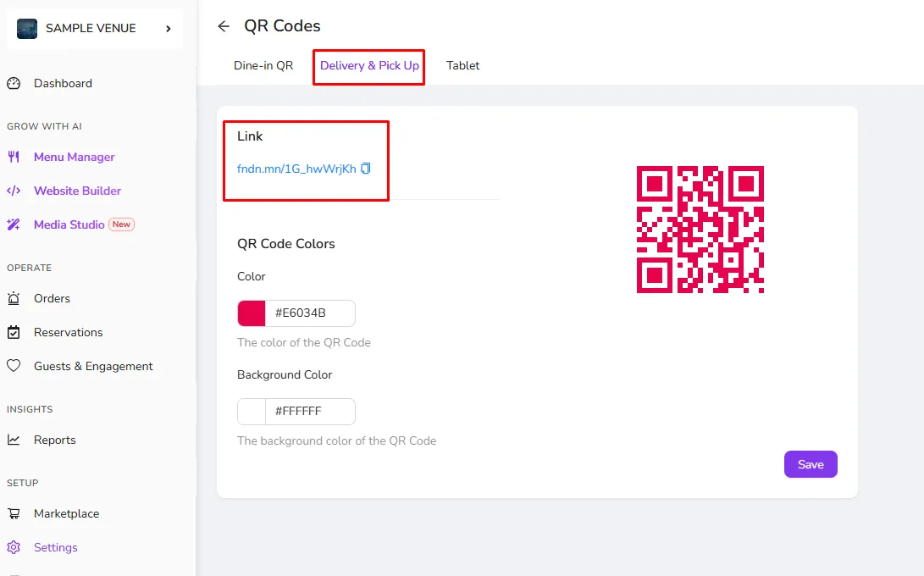Click the Media Studio magic wand icon
The image size is (924, 576).
(x=14, y=224)
